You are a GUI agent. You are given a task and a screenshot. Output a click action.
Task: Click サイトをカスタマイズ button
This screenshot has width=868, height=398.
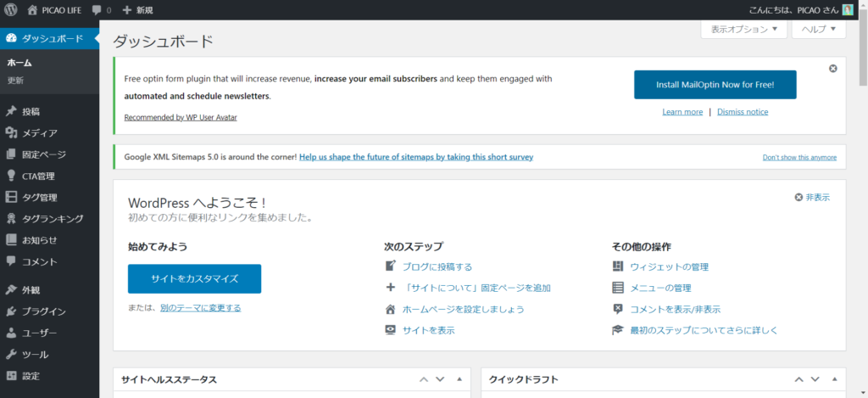(194, 279)
